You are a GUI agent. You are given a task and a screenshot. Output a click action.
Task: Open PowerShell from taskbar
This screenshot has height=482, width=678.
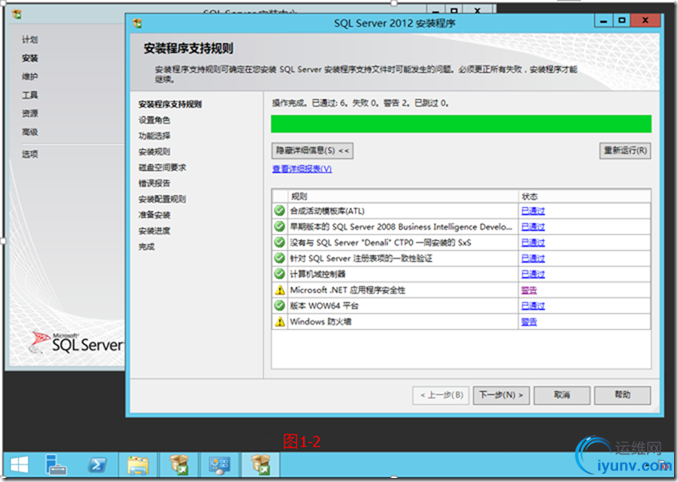(98, 465)
